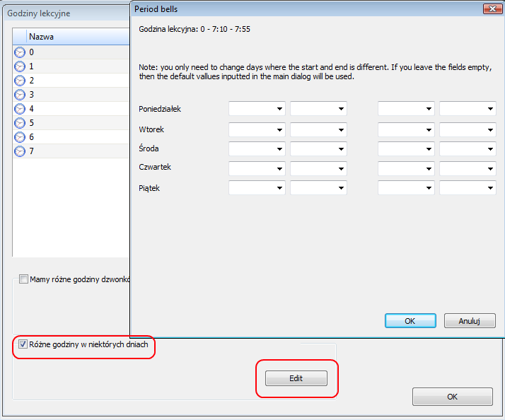This screenshot has height=420, width=505.
Task: Open Wtorek first dropdown
Action: pyautogui.click(x=257, y=129)
